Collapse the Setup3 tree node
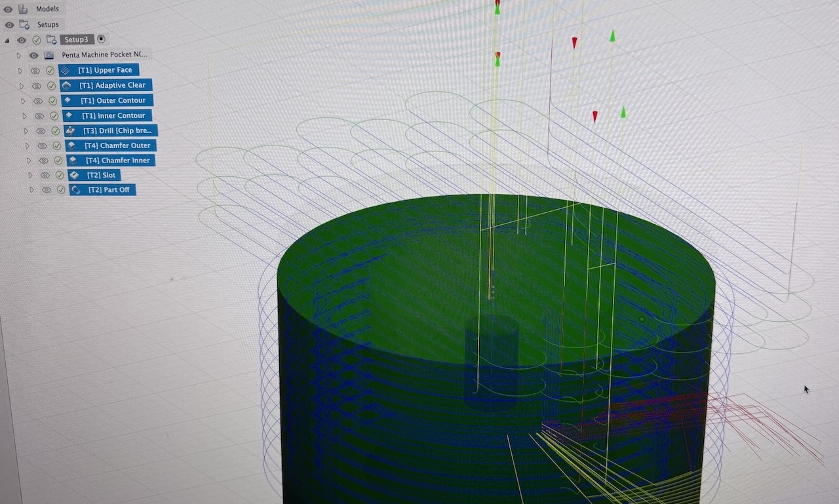The image size is (839, 504). pos(7,40)
